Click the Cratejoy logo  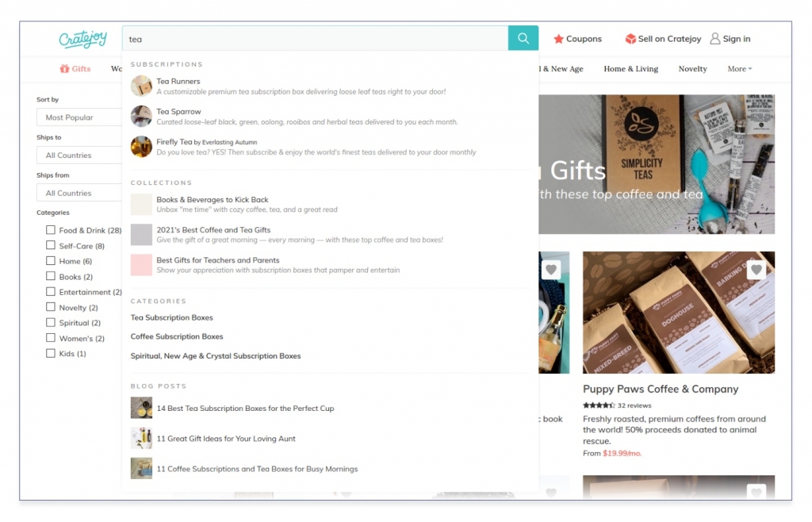pos(82,39)
